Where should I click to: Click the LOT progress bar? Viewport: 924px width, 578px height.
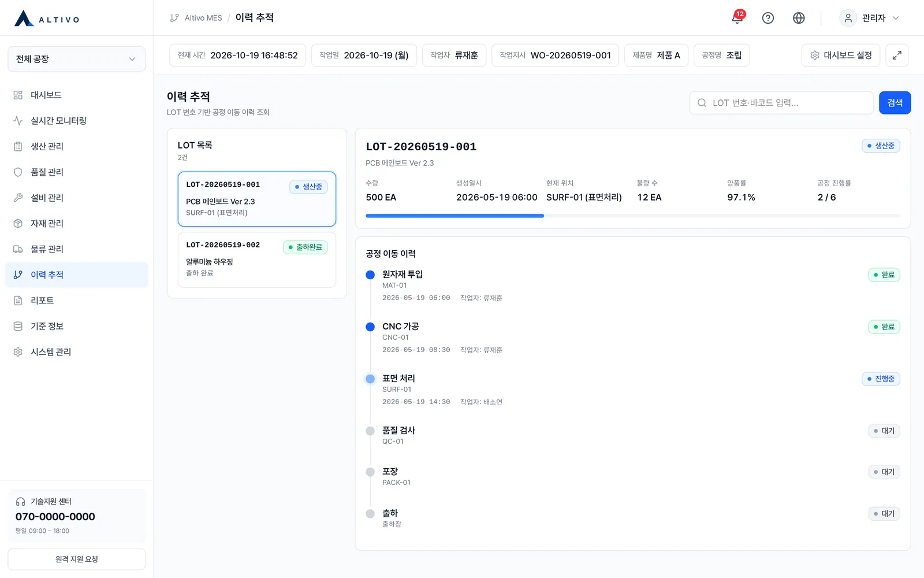[632, 216]
